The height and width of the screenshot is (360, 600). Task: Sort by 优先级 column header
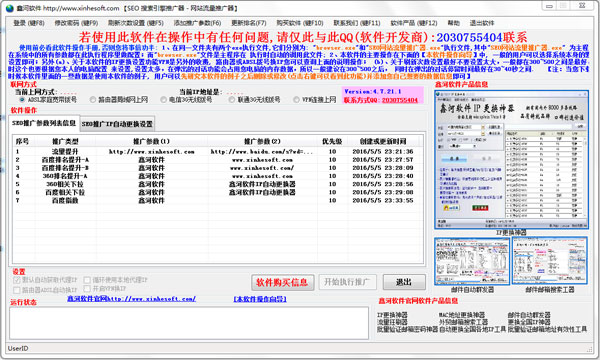pos(332,141)
